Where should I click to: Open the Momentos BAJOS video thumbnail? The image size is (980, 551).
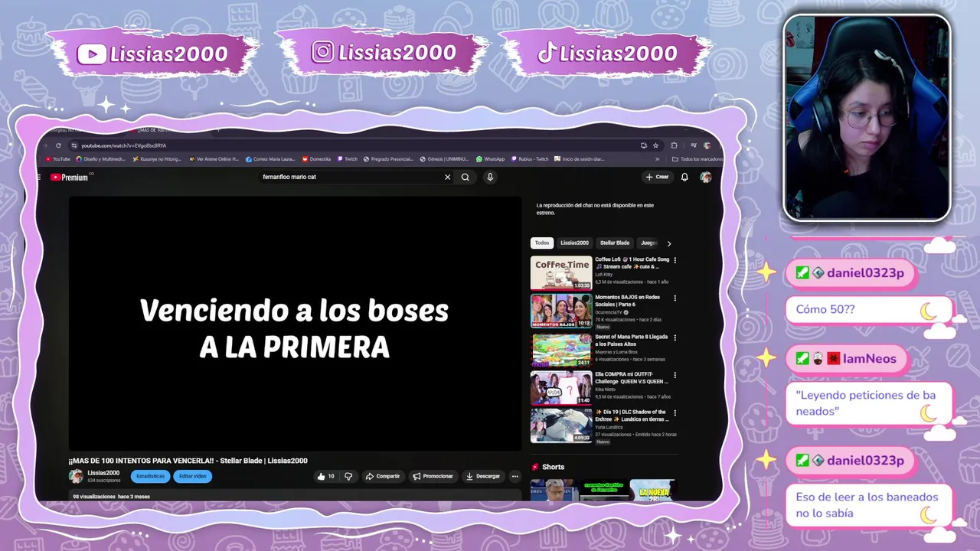561,311
